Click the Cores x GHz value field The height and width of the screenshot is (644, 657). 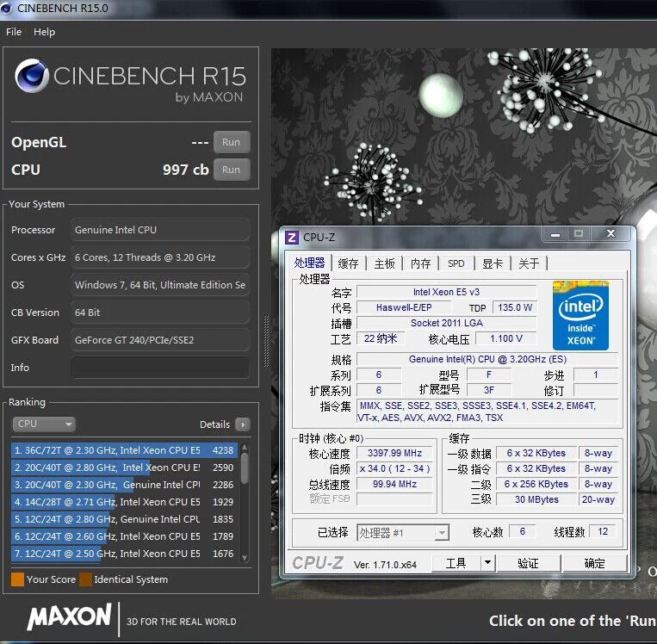160,257
